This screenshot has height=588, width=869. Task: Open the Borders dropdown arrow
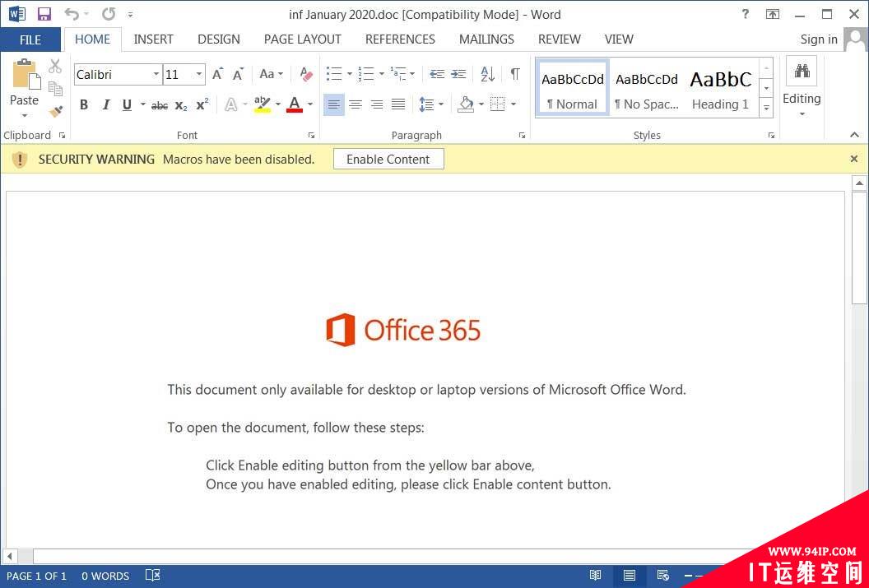513,104
